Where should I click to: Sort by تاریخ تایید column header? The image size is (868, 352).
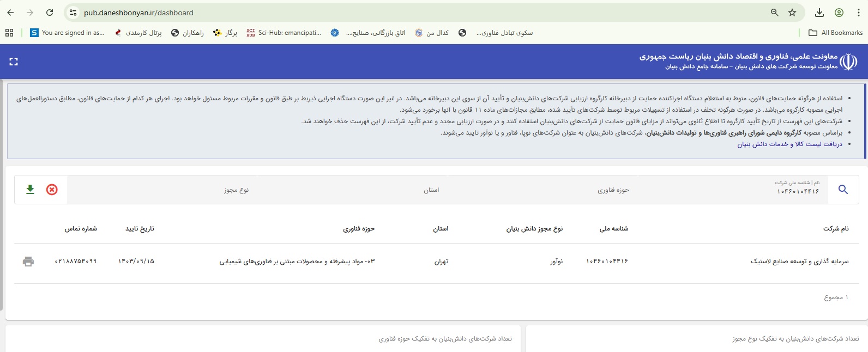[140, 229]
